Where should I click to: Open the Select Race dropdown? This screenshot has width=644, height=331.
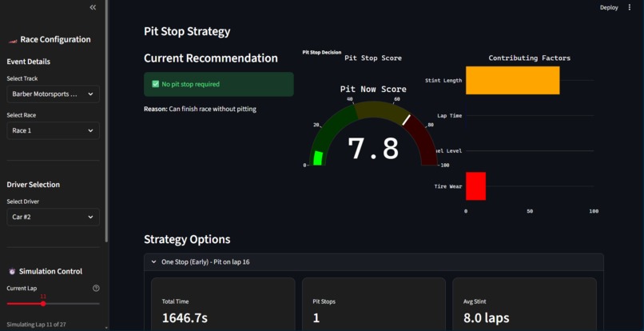coord(53,130)
